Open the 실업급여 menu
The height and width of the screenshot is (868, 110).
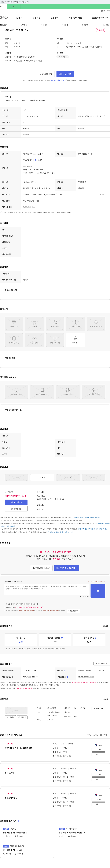point(55,18)
